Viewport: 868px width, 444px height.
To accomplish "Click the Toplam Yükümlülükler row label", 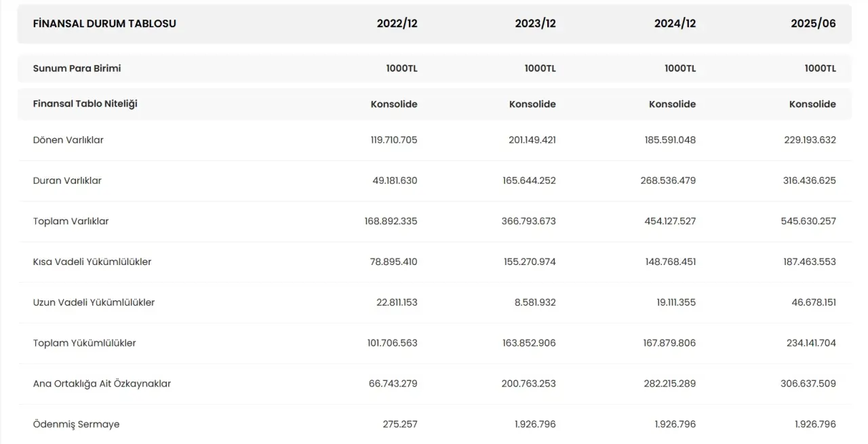I will (x=84, y=344).
